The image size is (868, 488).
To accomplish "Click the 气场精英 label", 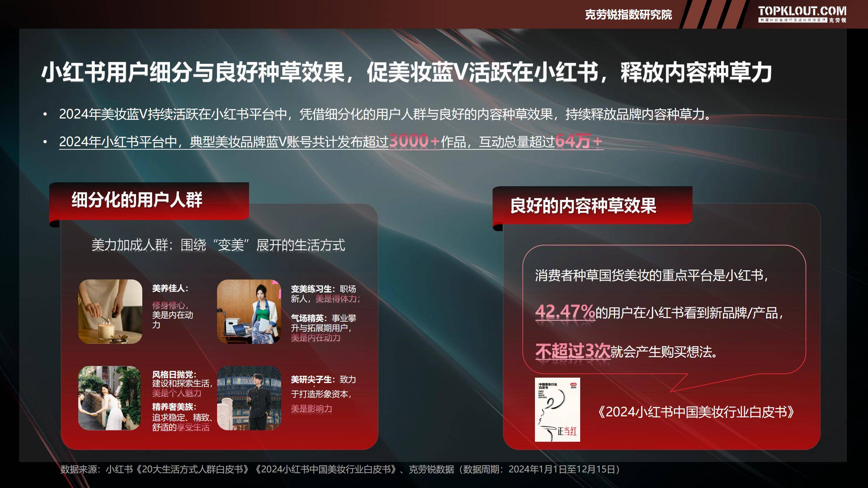I will click(x=309, y=318).
